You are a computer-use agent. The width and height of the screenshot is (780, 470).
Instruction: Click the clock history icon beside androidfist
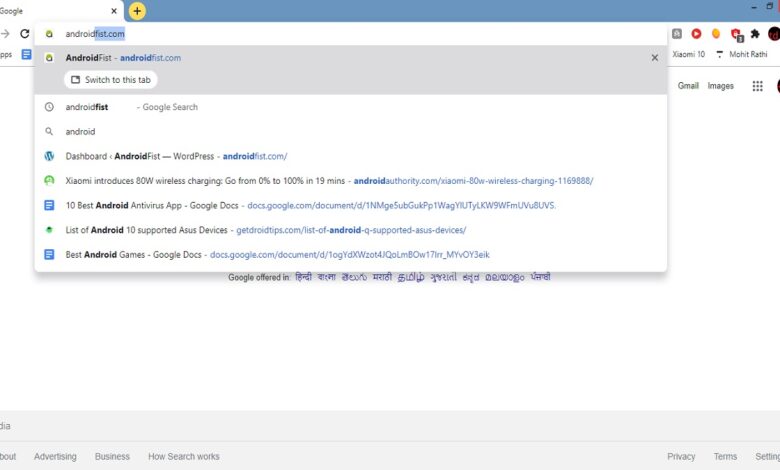(x=49, y=107)
